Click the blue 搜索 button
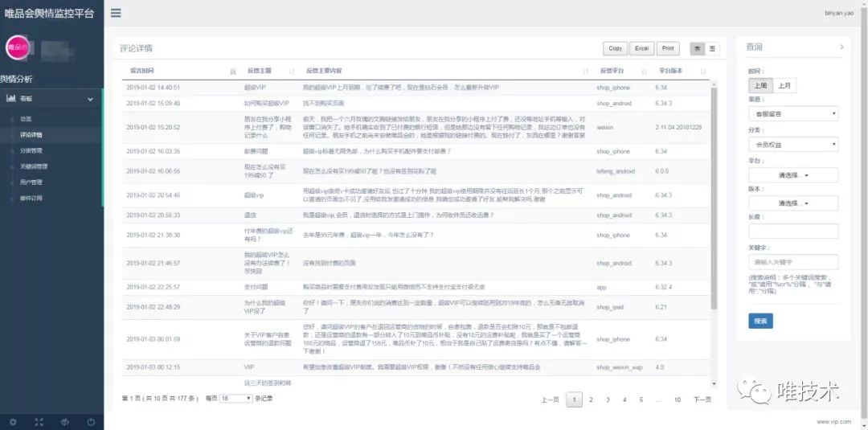 tap(760, 321)
